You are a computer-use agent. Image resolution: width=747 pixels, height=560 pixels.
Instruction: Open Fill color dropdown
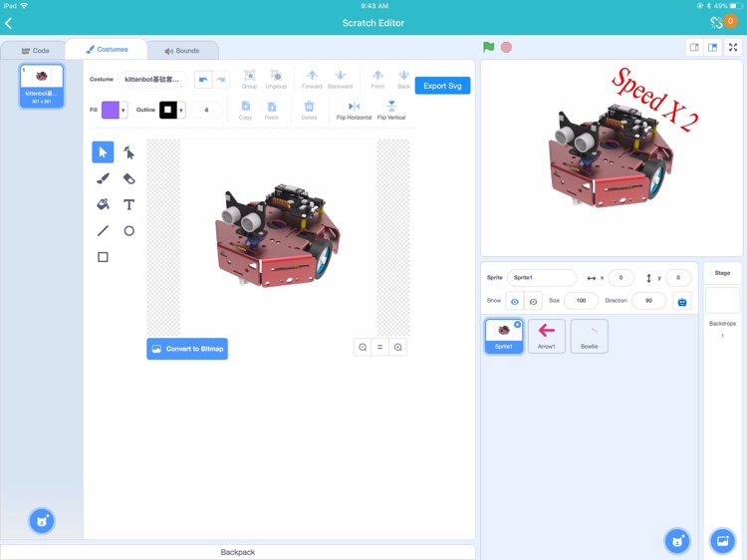(x=123, y=110)
